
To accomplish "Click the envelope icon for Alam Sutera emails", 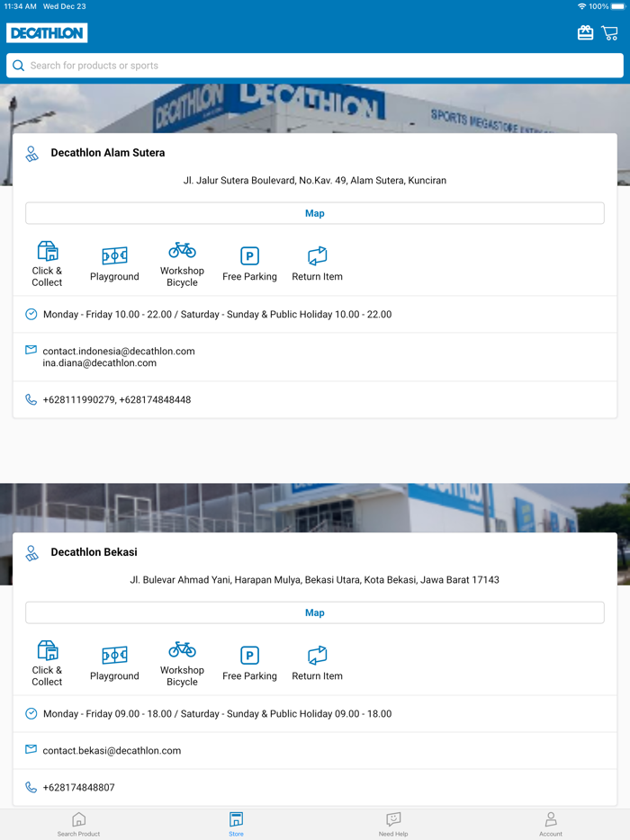I will pyautogui.click(x=31, y=350).
